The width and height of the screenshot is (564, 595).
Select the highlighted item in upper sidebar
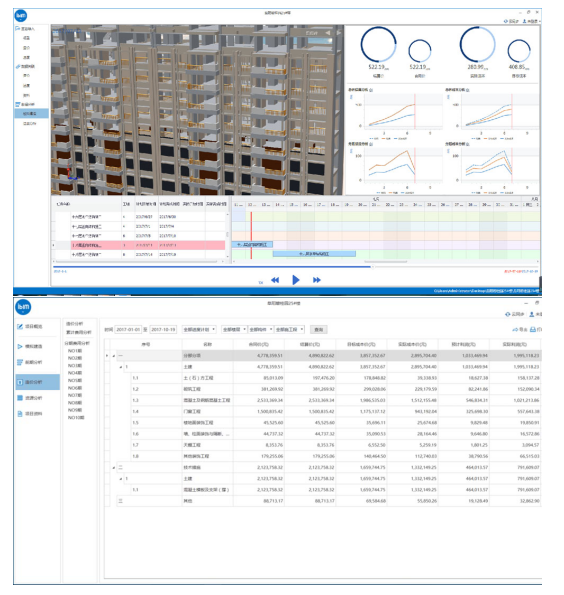point(32,113)
